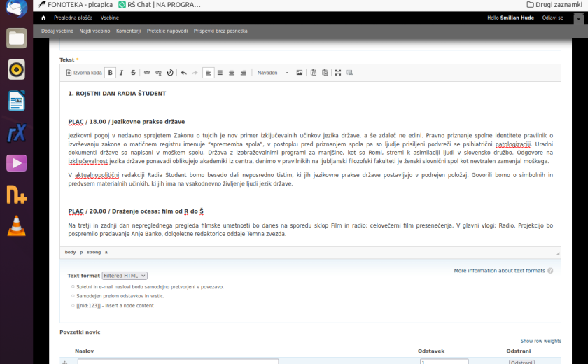Open Drugi zaznamki bookmarks folder
Viewport: 588px width, 364px height.
[x=554, y=5]
